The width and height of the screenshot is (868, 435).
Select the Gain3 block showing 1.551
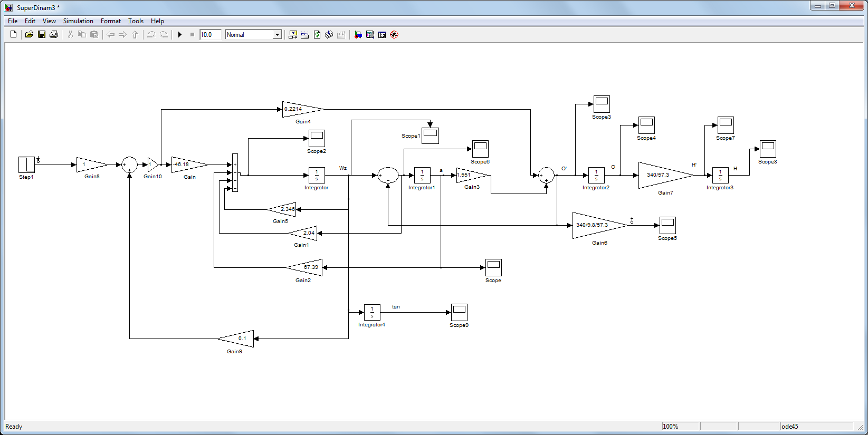point(472,175)
